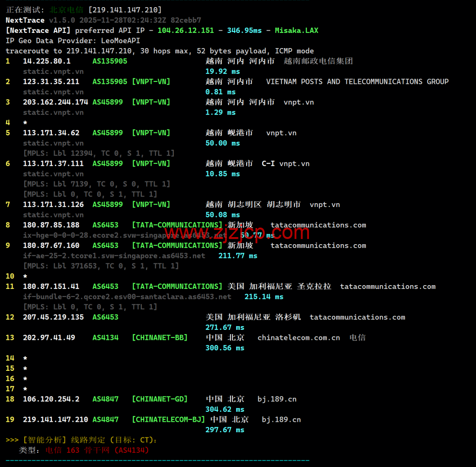The height and width of the screenshot is (467, 476).
Task: Click hop 8 IP address 180.87.85.188
Action: click(51, 225)
